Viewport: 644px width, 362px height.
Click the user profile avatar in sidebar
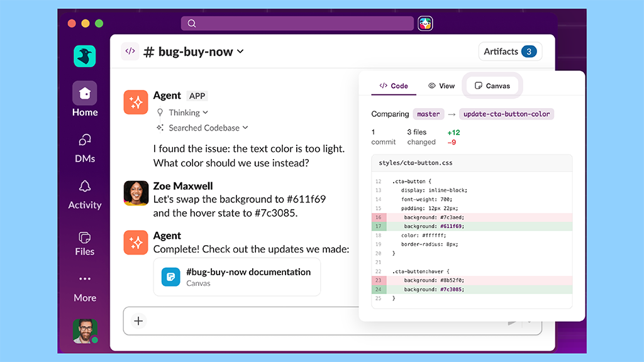pyautogui.click(x=85, y=331)
